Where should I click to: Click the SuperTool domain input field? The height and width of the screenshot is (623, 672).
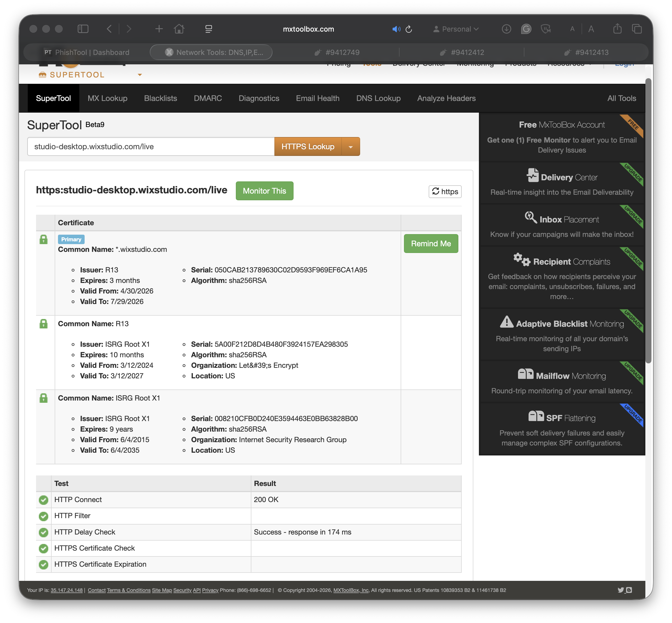[151, 146]
